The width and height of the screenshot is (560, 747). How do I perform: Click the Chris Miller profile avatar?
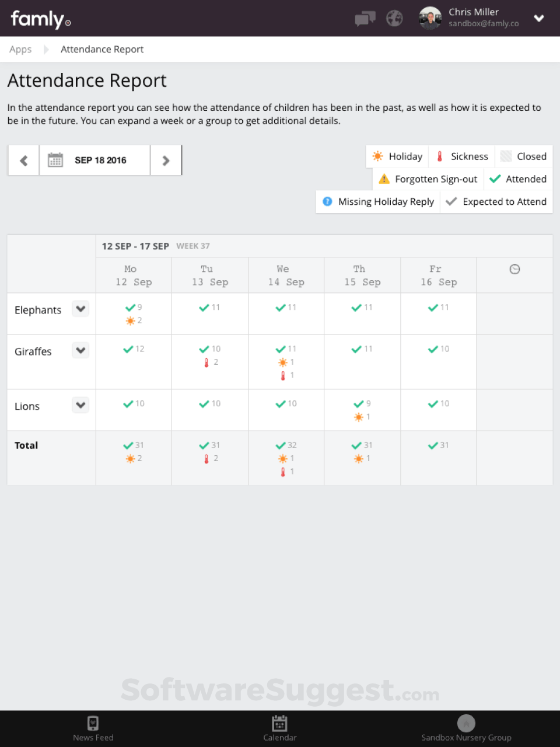click(x=430, y=18)
